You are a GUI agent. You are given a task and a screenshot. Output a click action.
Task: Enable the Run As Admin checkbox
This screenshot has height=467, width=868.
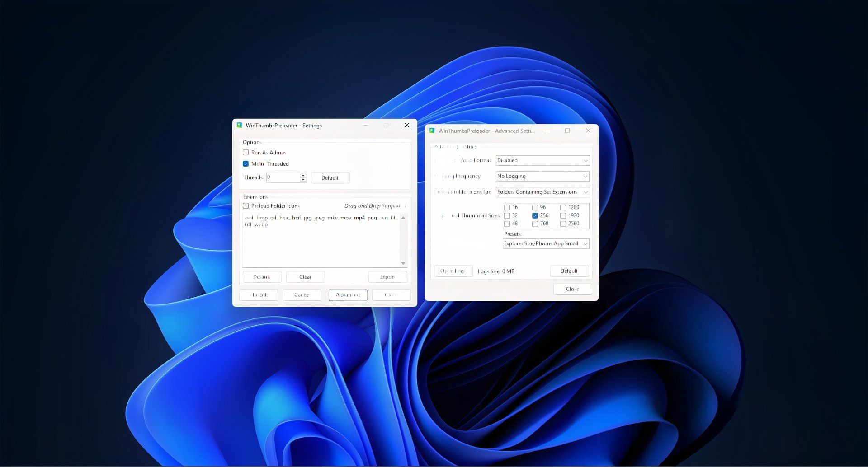[246, 153]
